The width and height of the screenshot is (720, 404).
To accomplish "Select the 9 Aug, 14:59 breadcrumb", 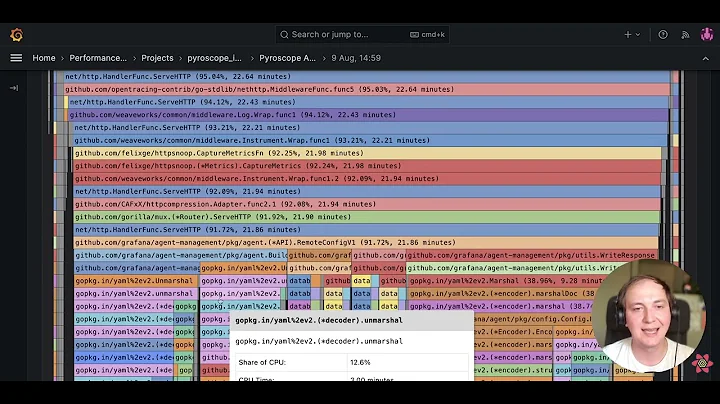I will point(356,58).
